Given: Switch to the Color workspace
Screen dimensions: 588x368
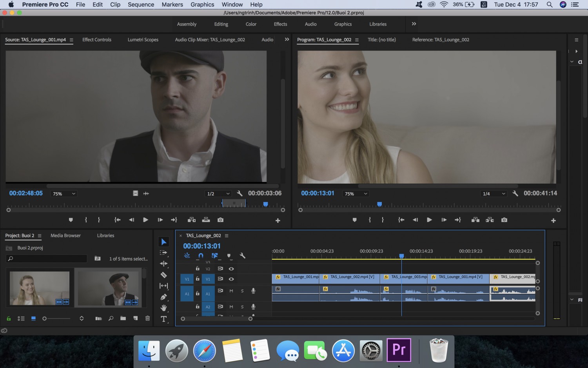Looking at the screenshot, I should point(251,24).
